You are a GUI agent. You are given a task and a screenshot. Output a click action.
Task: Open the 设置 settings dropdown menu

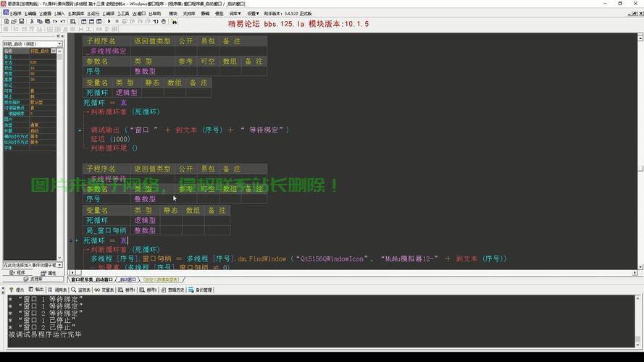click(252, 13)
